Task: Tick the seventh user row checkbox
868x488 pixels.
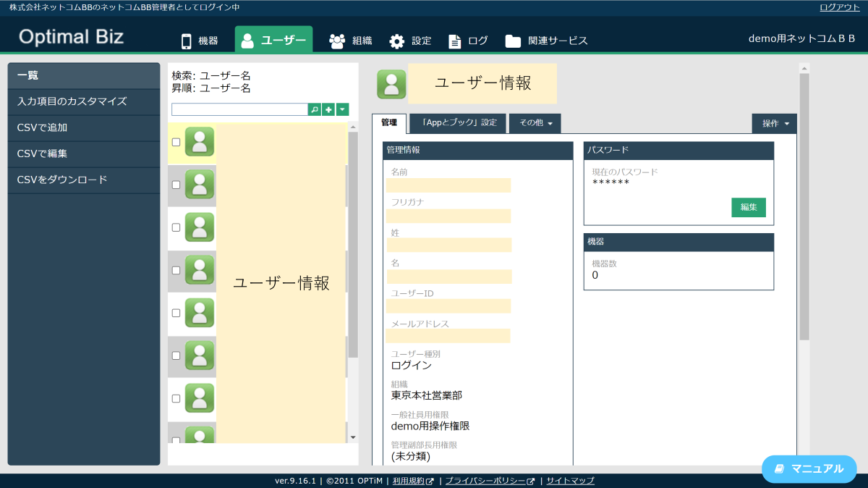Action: (x=176, y=398)
